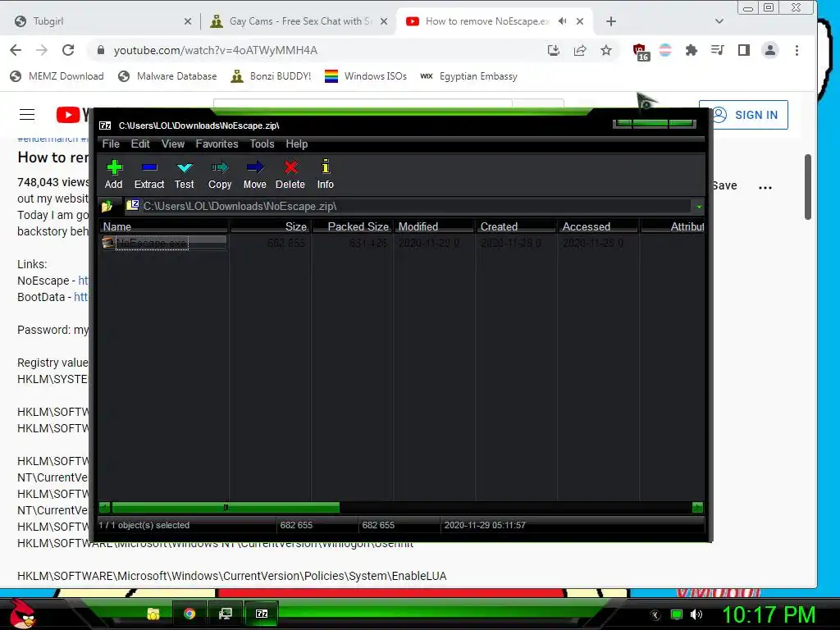The image size is (840, 630).
Task: Open the Chrome extensions puzzle icon
Action: (691, 50)
